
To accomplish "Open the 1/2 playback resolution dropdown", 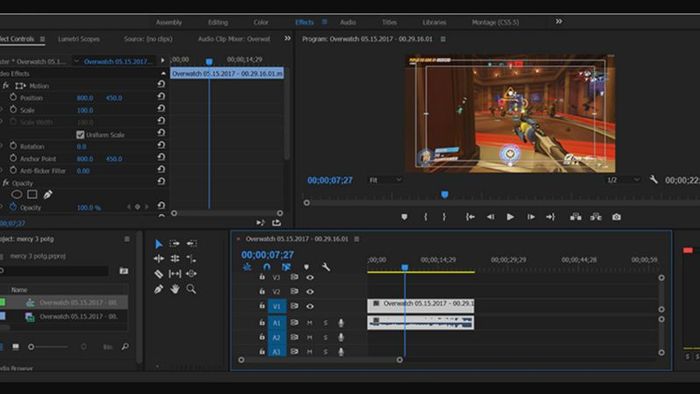I will (623, 180).
